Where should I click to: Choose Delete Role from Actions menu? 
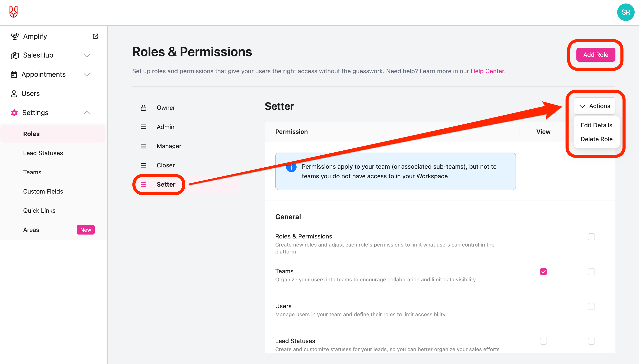coord(596,139)
